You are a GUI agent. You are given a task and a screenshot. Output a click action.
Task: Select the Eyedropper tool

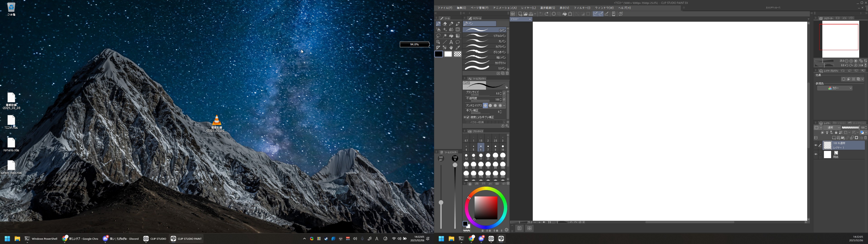tap(458, 48)
